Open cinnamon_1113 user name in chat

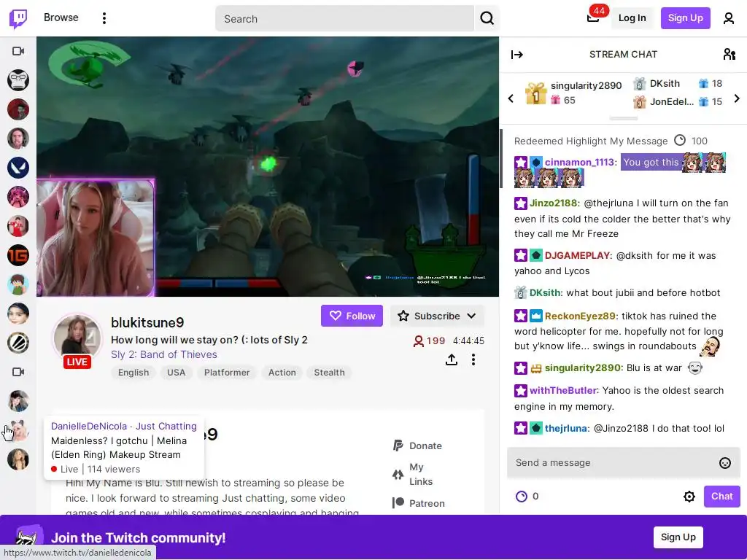tap(579, 163)
